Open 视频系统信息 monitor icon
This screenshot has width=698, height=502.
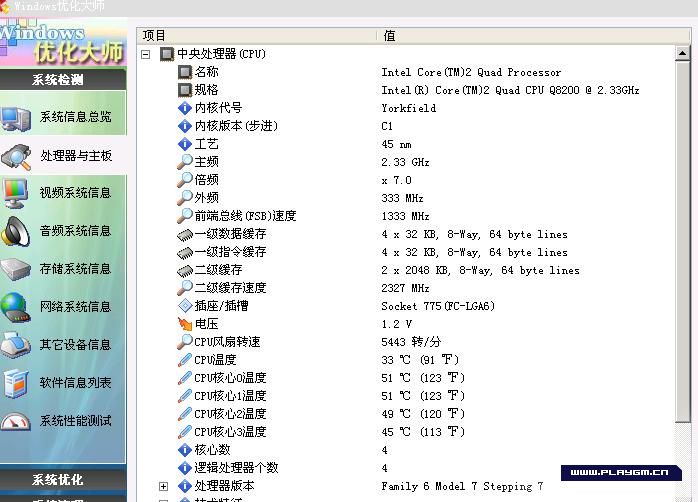tap(16, 194)
